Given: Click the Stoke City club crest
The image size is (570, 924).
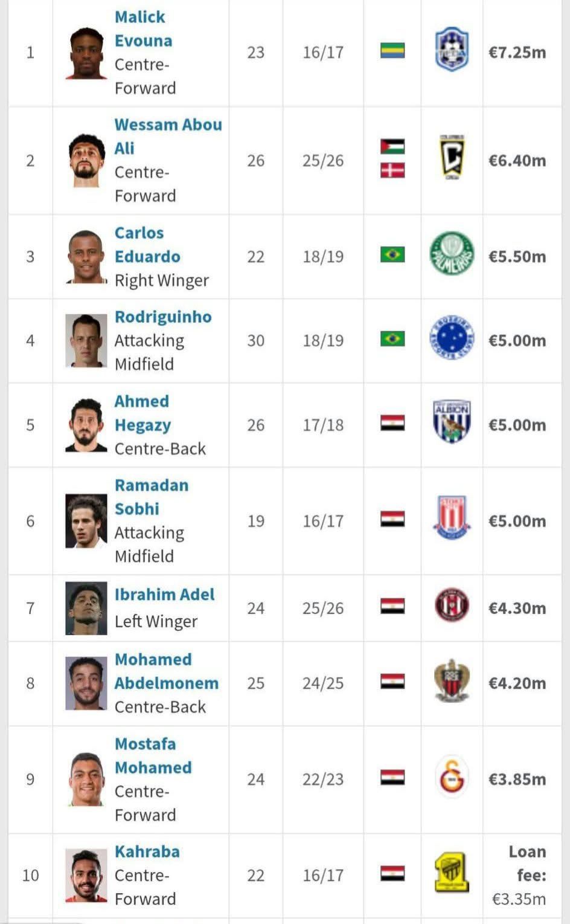Looking at the screenshot, I should [452, 518].
